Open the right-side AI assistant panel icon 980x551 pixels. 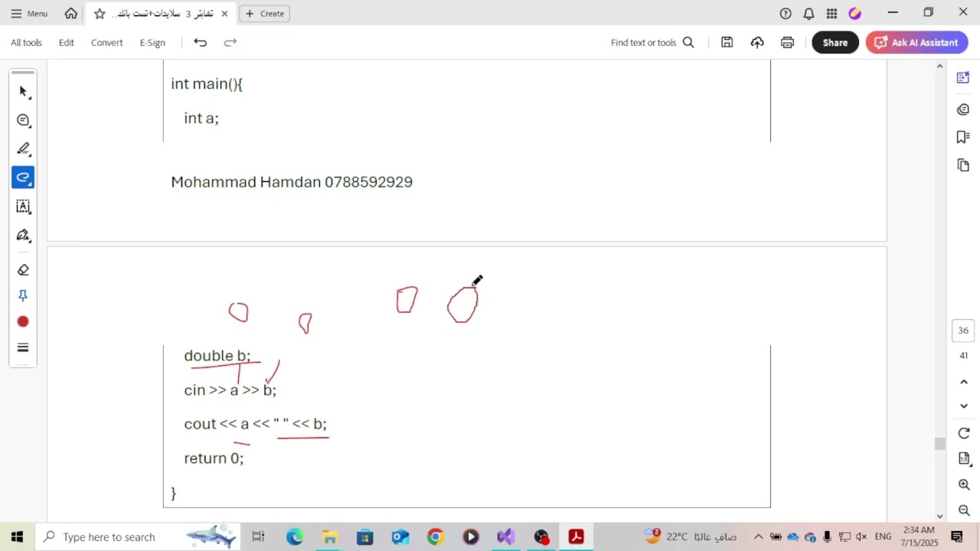(x=963, y=77)
